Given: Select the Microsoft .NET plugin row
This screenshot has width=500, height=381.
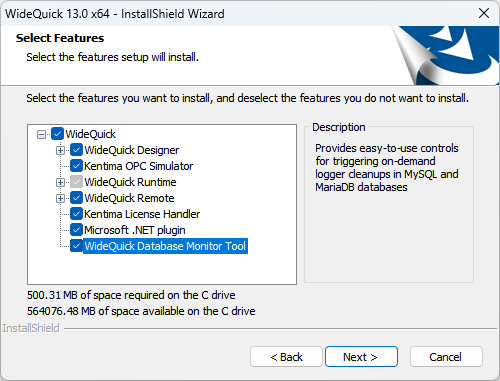Looking at the screenshot, I should pos(135,230).
